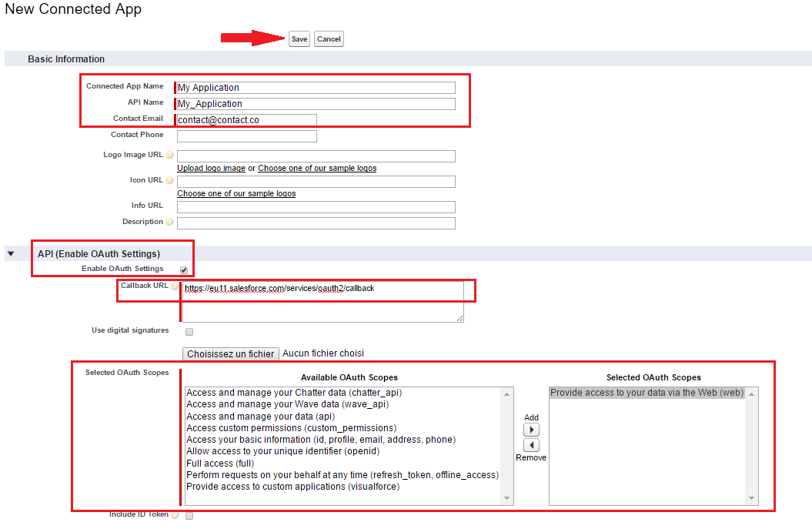Click Available scopes scrollbar up arrow
Image resolution: width=812 pixels, height=529 pixels.
tap(507, 394)
